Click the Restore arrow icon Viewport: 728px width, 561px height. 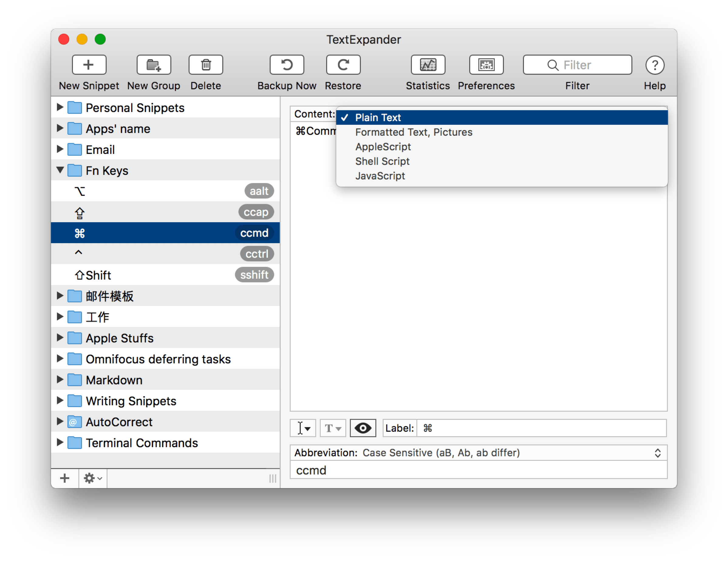point(343,65)
